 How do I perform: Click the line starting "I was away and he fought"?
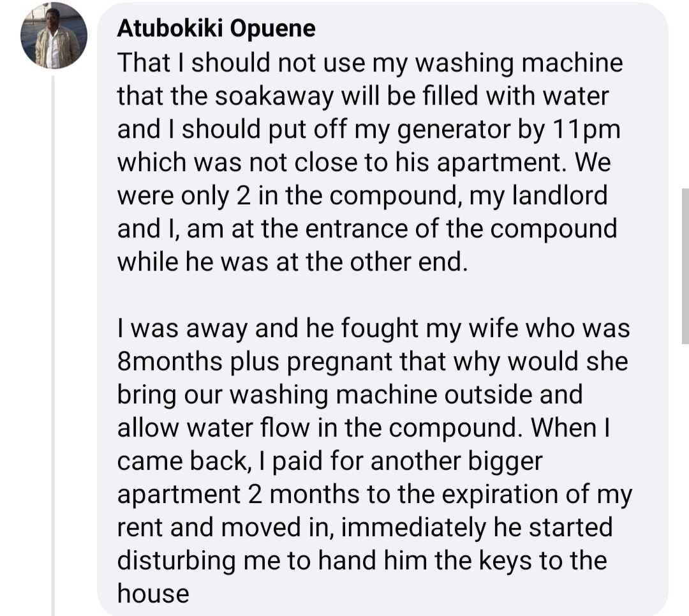(x=373, y=329)
